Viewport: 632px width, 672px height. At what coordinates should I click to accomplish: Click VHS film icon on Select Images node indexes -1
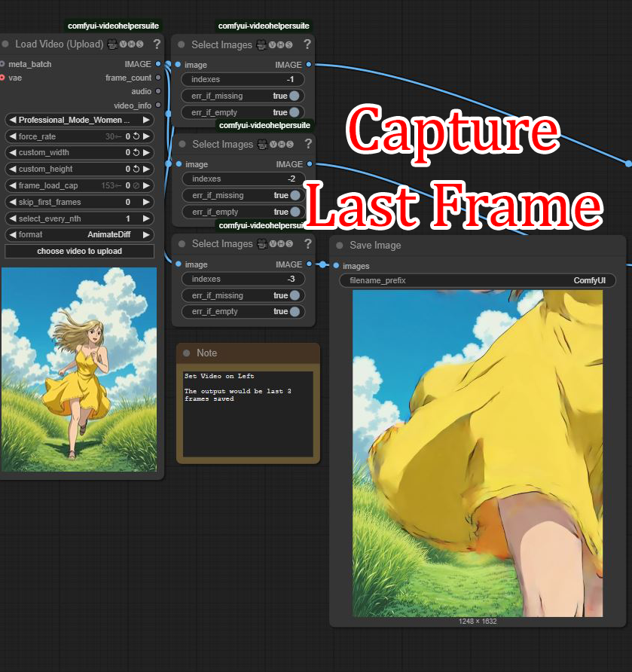[261, 44]
